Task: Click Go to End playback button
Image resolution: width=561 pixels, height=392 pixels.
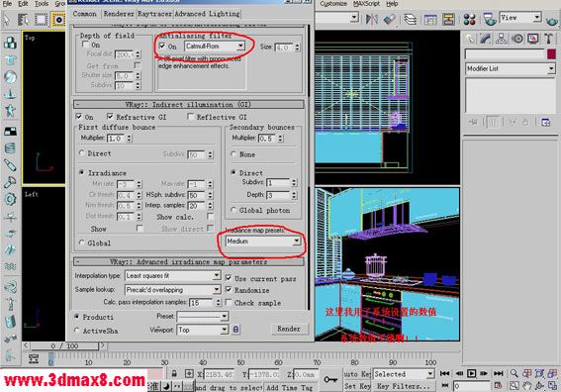Action: [499, 374]
